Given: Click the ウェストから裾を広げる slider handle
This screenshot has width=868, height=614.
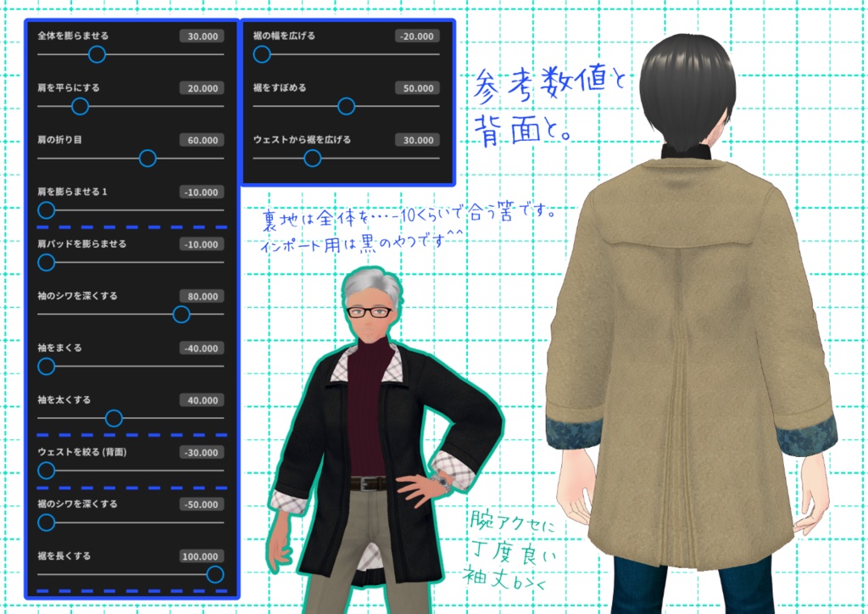Looking at the screenshot, I should click(314, 158).
